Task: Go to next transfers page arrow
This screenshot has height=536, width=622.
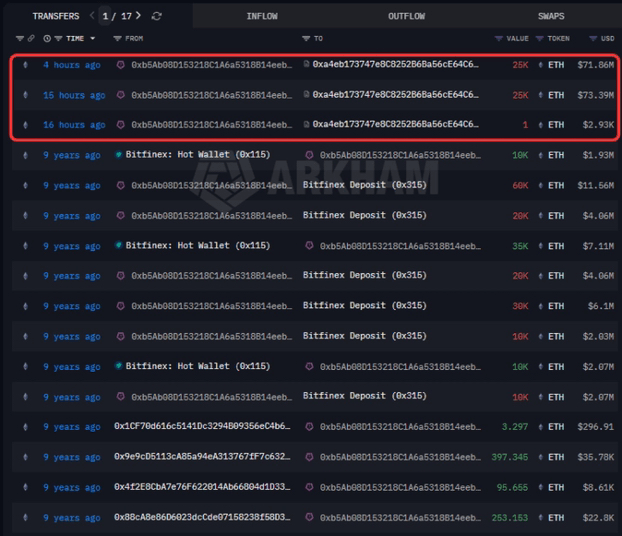Action: pos(138,16)
